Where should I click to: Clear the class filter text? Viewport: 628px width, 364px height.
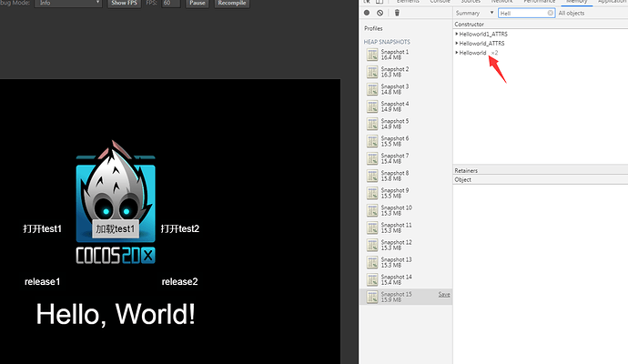(x=551, y=13)
